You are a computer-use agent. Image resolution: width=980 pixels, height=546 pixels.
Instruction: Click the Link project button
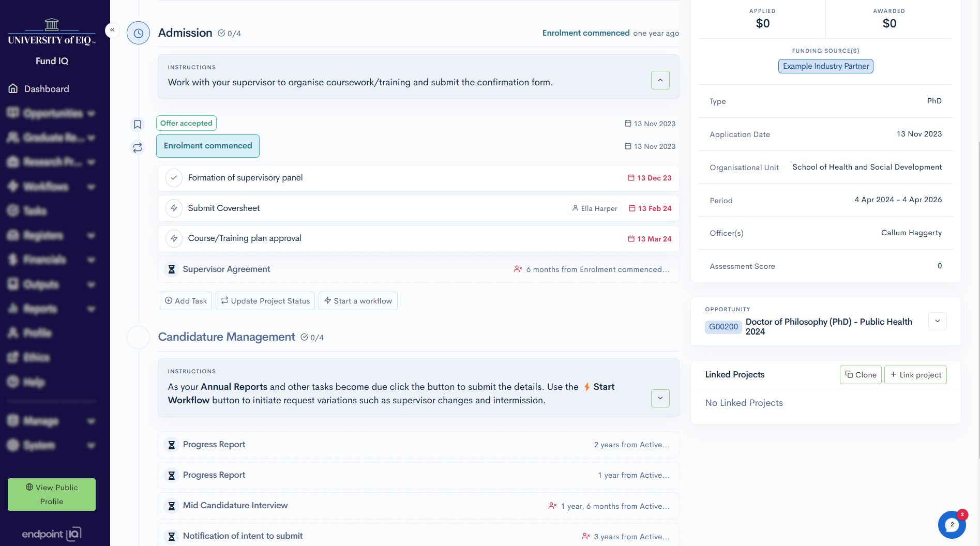[x=915, y=375]
